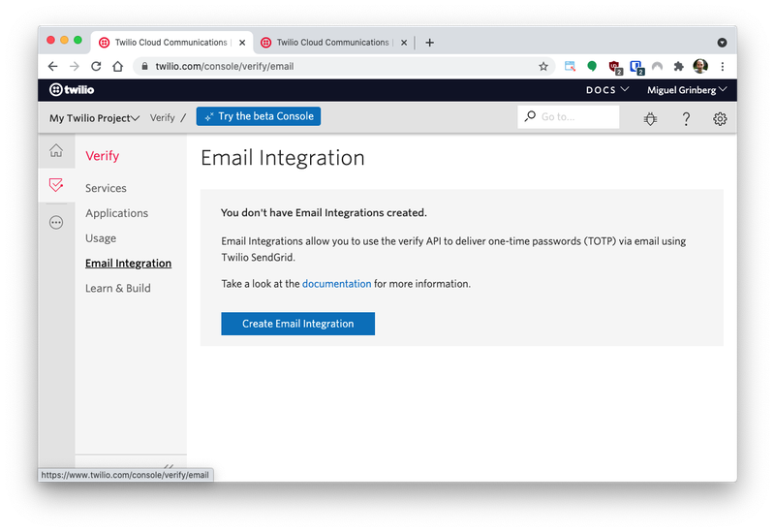Viewport: 775px width, 532px height.
Task: Go to the browser home icon
Action: [x=117, y=66]
